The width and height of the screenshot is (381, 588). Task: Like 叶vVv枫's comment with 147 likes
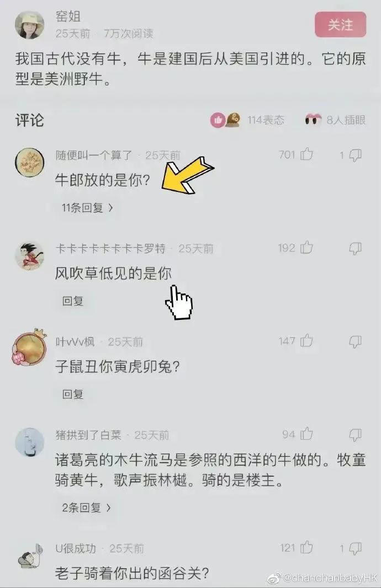pyautogui.click(x=306, y=340)
